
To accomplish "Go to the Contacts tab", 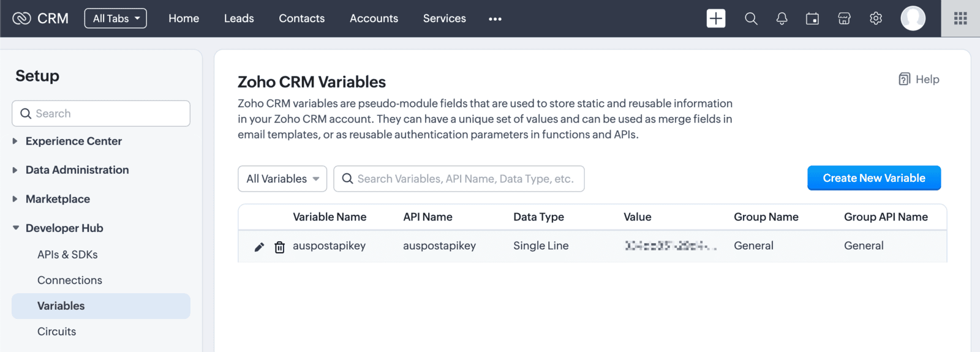I will [302, 18].
